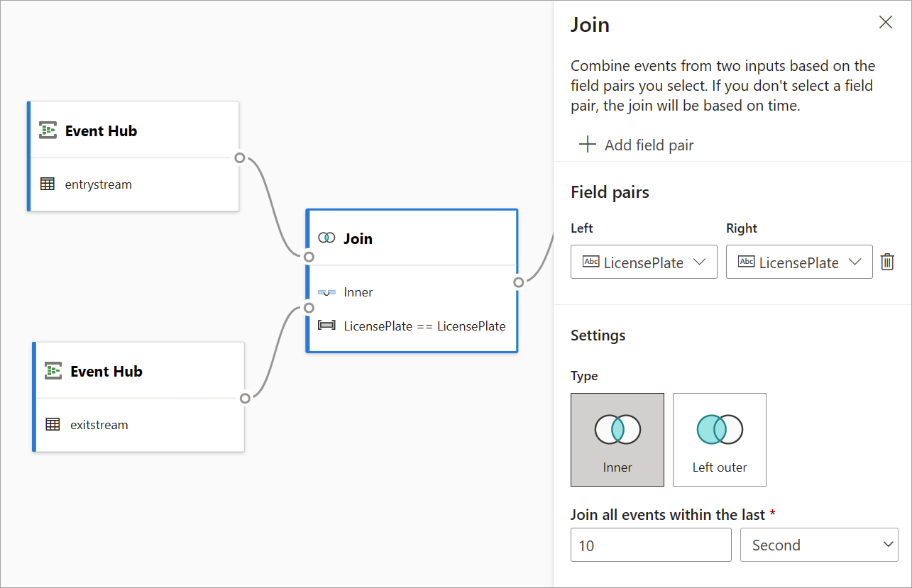The width and height of the screenshot is (912, 588).
Task: Open the Right LicensePlate field dropdown
Action: pyautogui.click(x=855, y=262)
